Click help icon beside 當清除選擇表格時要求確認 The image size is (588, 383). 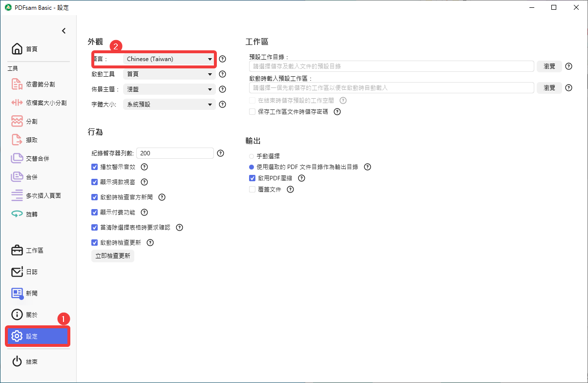179,228
